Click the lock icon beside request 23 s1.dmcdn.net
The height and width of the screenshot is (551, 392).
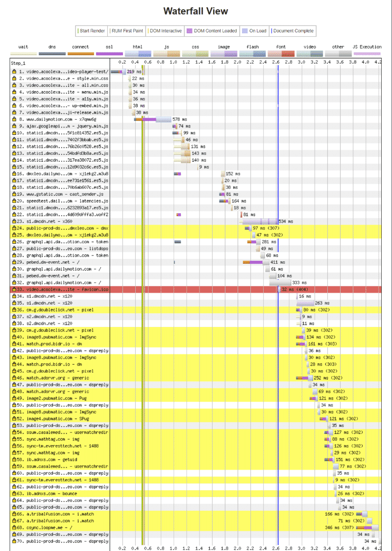tap(14, 222)
